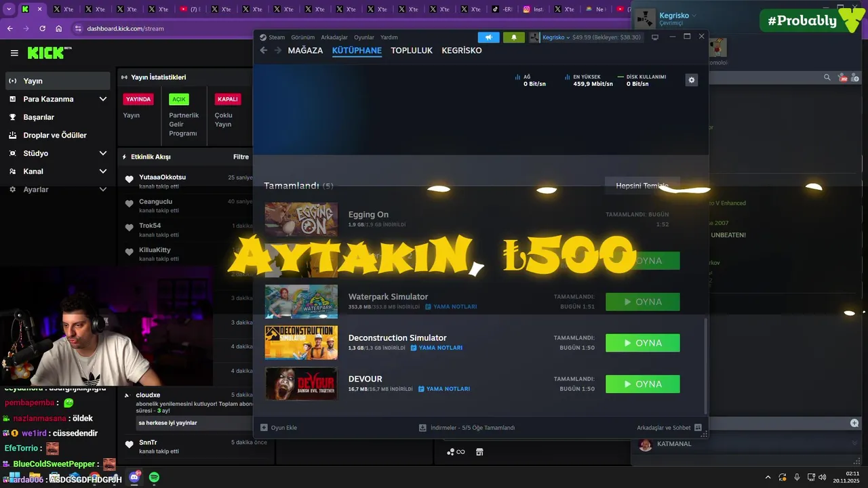Click the Steam downloads list scrollbar
Viewport: 868px width, 488px height.
[705, 366]
